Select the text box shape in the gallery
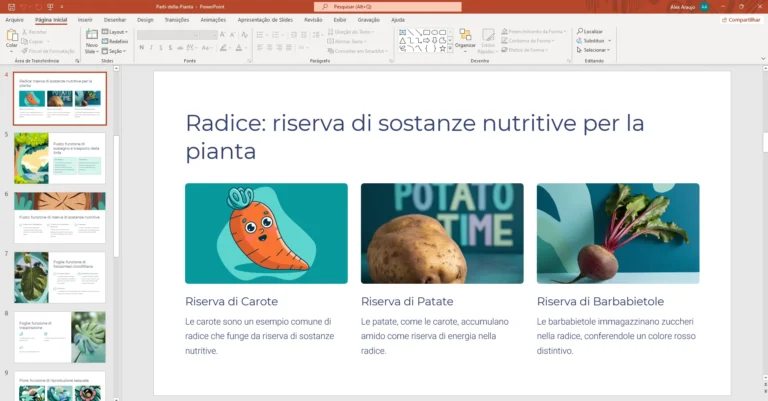 pos(402,32)
